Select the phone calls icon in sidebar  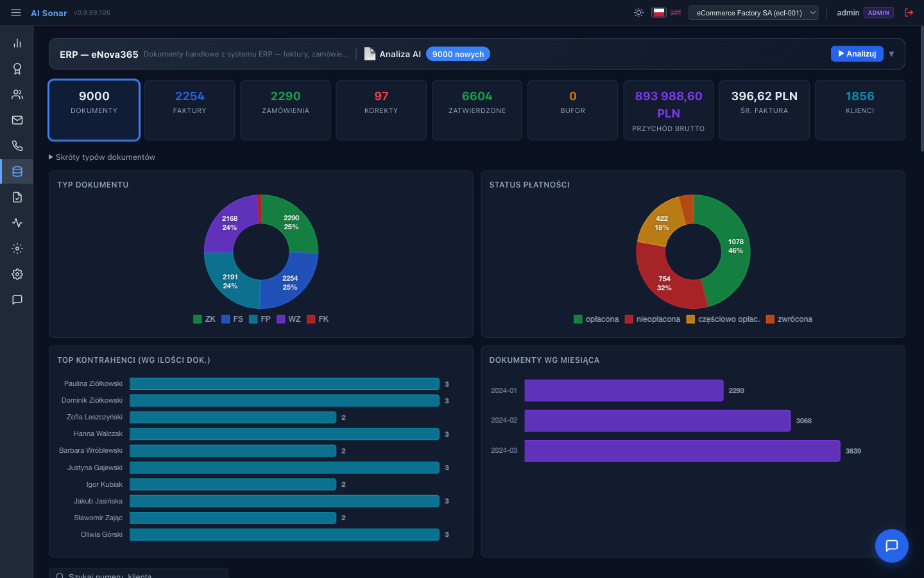(17, 146)
